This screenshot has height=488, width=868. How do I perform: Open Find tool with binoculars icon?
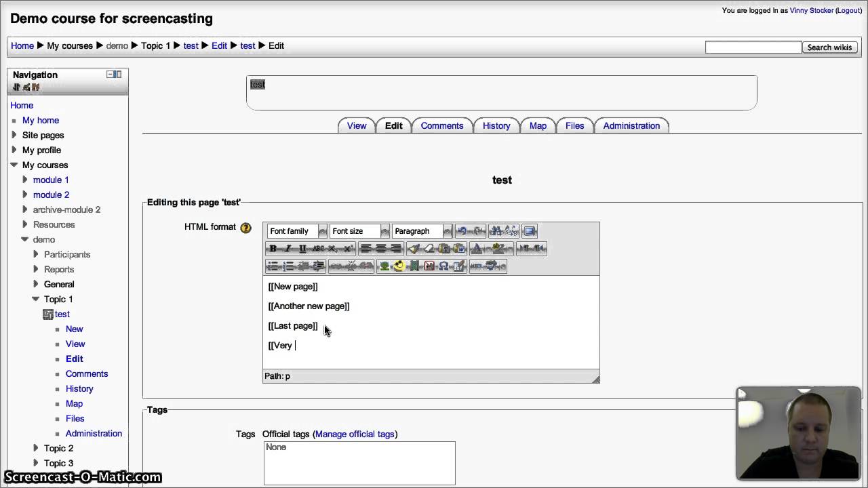pyautogui.click(x=495, y=231)
